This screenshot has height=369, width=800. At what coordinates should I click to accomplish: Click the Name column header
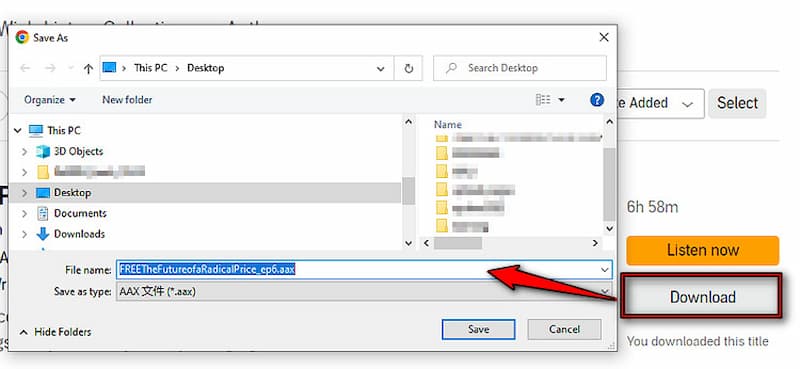[x=447, y=125]
